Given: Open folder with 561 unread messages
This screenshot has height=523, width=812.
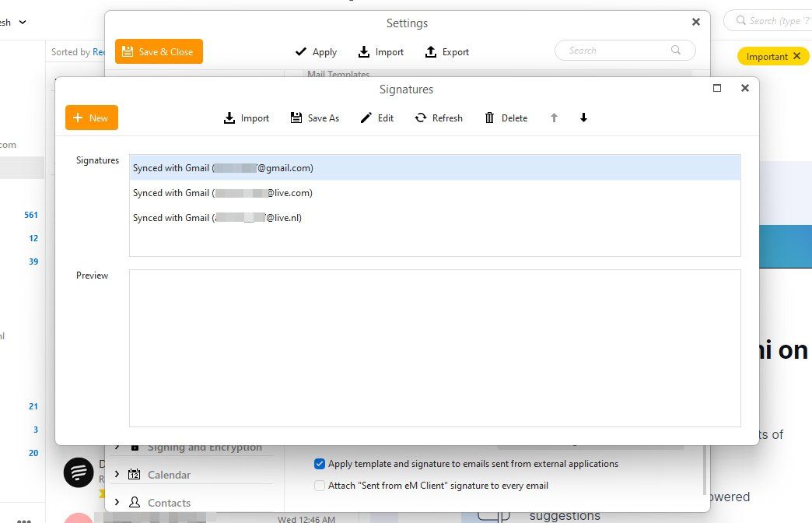Looking at the screenshot, I should (31, 215).
